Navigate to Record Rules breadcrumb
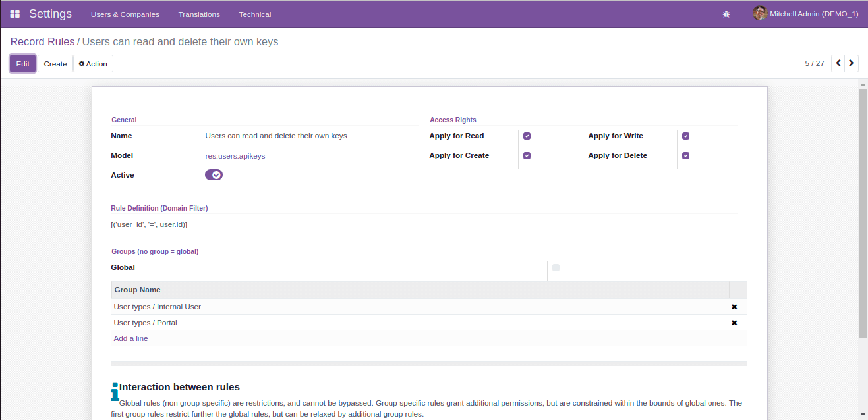868x420 pixels. pyautogui.click(x=42, y=42)
